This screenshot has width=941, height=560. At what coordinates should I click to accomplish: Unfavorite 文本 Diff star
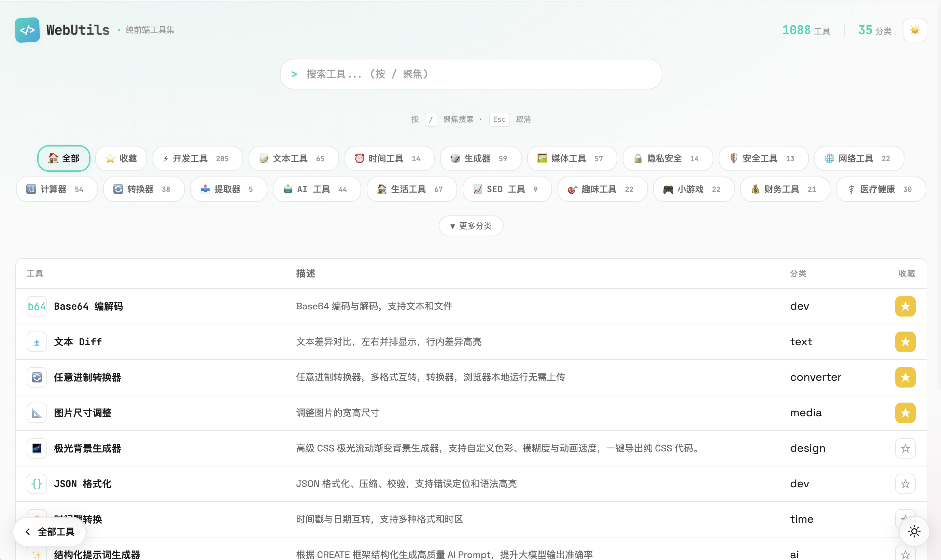[x=905, y=342]
